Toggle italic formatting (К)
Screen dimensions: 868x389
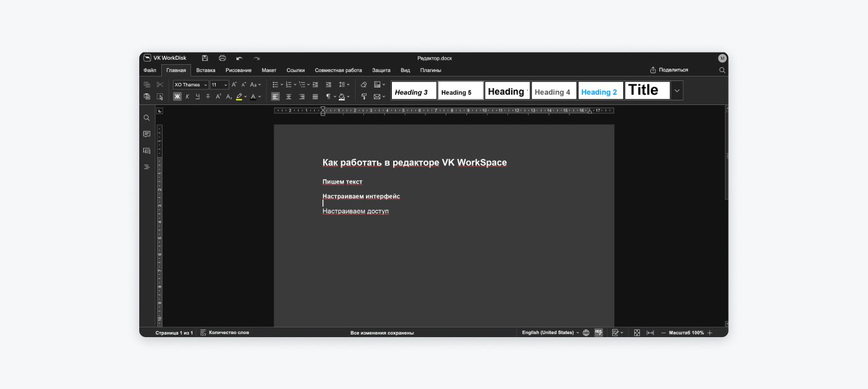tap(187, 97)
